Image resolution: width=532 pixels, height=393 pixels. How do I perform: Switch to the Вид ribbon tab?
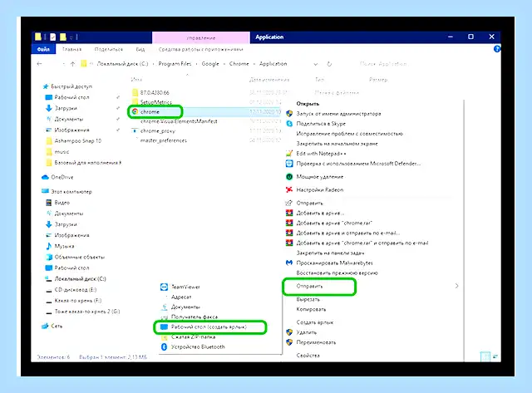point(140,49)
